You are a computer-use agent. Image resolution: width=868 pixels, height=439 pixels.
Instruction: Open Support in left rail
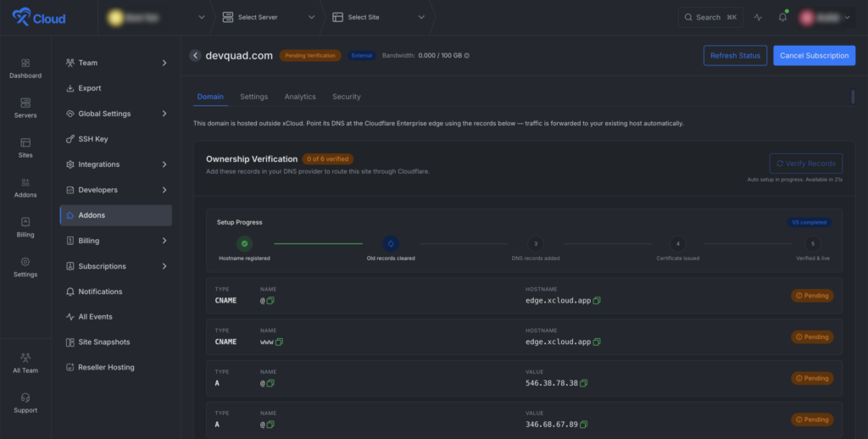click(25, 403)
